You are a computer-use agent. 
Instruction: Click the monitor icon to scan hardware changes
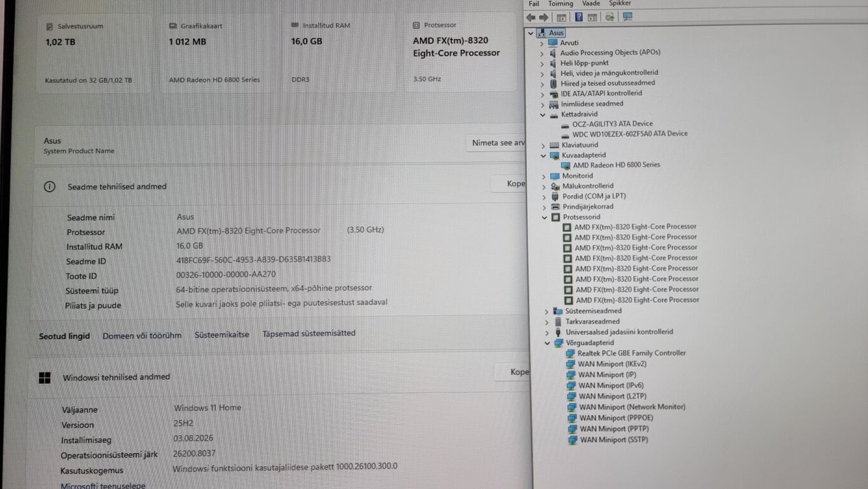[627, 17]
